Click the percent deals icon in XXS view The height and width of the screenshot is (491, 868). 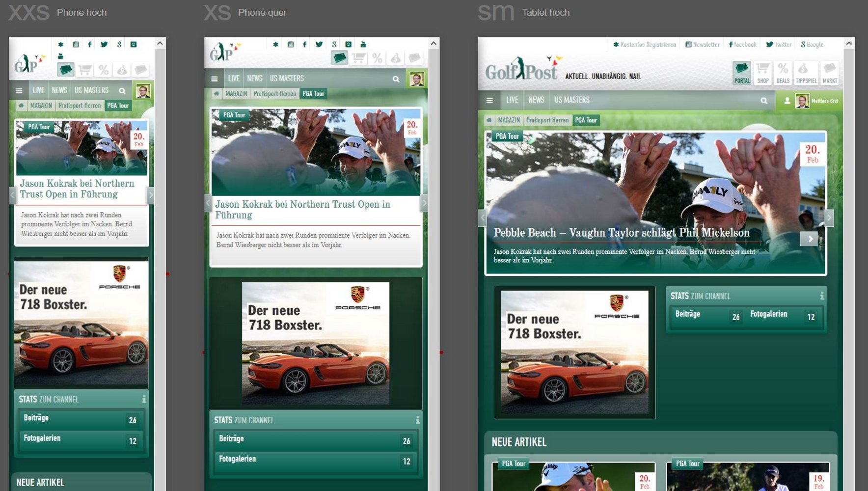click(x=103, y=70)
